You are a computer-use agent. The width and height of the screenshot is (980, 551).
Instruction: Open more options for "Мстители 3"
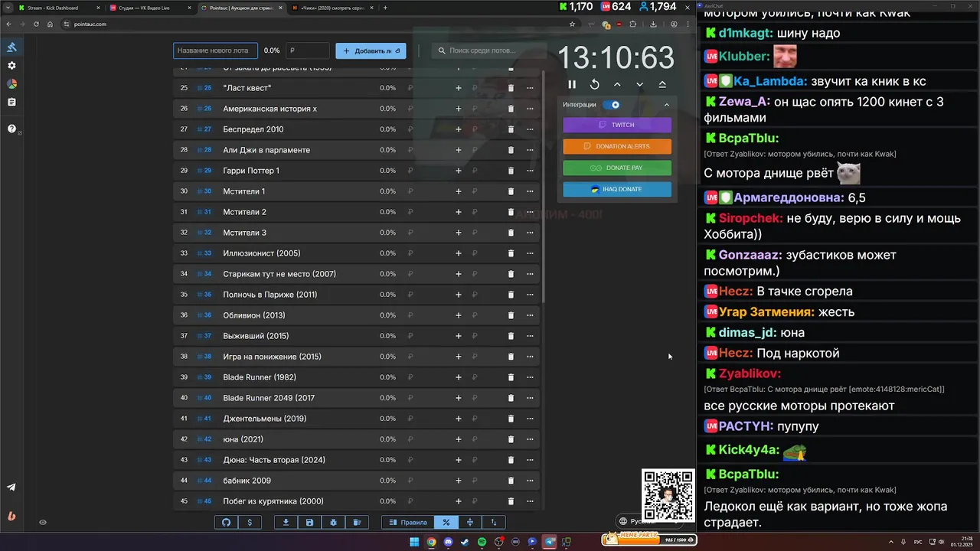(x=530, y=233)
